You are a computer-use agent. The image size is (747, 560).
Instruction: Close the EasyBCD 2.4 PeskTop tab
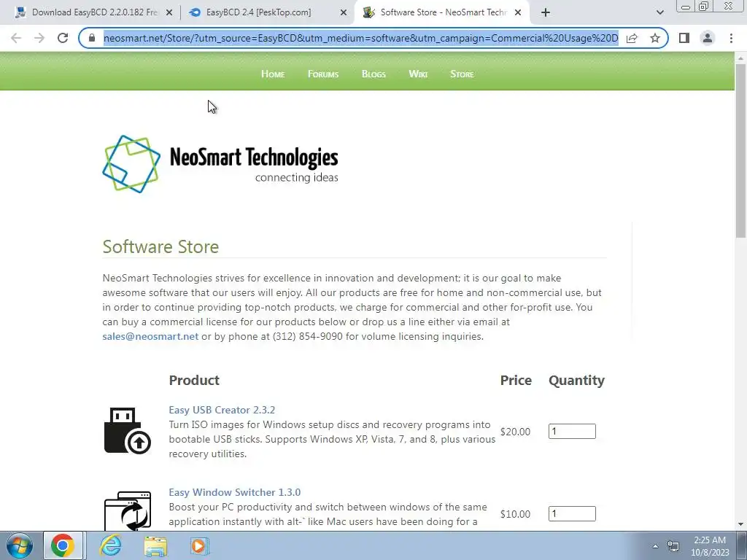coord(344,12)
